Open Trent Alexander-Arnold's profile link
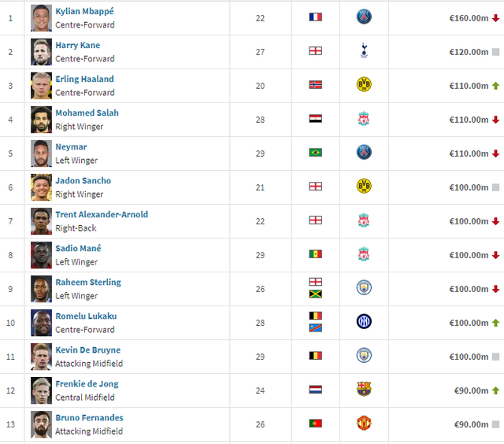This screenshot has width=504, height=444. 102,214
